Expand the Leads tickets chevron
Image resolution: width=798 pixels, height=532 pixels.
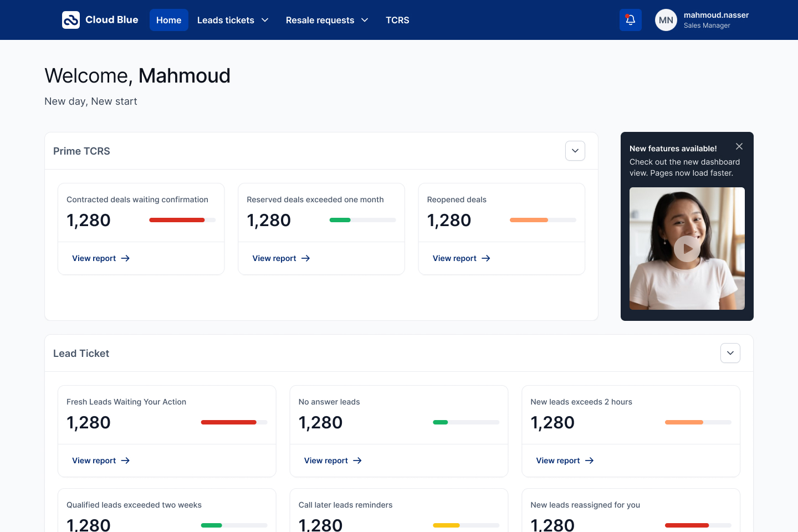coord(265,20)
